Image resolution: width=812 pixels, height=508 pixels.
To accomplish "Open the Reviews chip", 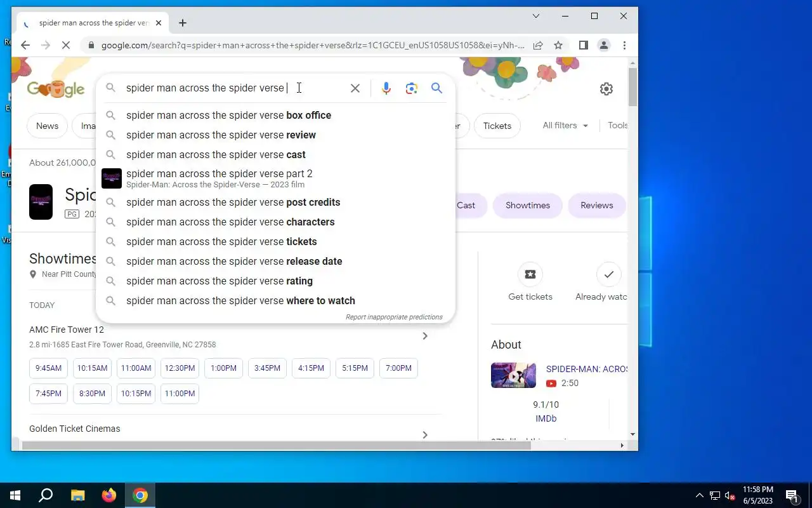I will tap(597, 205).
